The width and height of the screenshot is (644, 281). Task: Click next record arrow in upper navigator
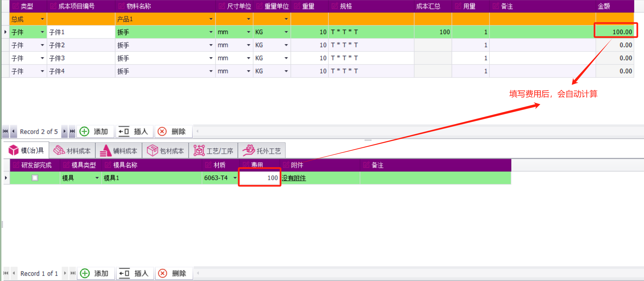[65, 132]
